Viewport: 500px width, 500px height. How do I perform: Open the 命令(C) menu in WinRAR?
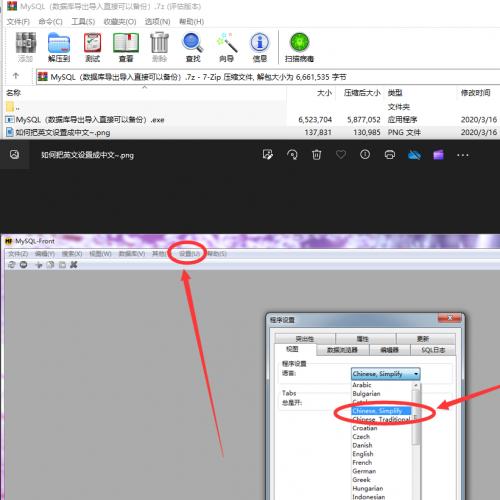pyautogui.click(x=51, y=22)
